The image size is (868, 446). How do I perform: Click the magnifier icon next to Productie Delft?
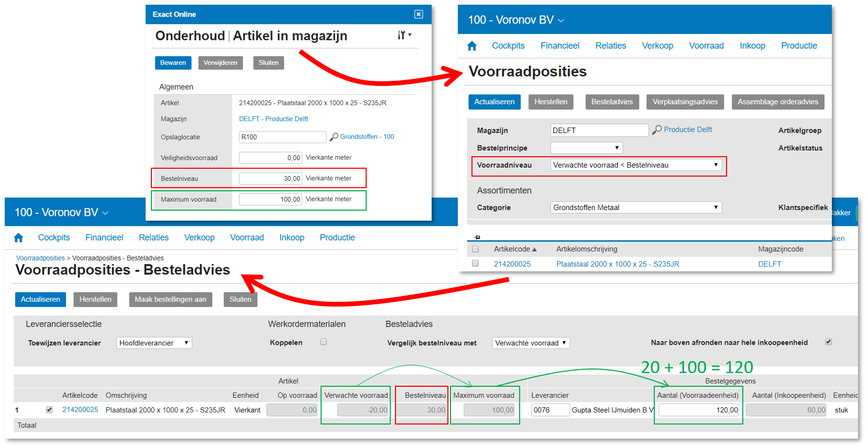click(x=656, y=130)
